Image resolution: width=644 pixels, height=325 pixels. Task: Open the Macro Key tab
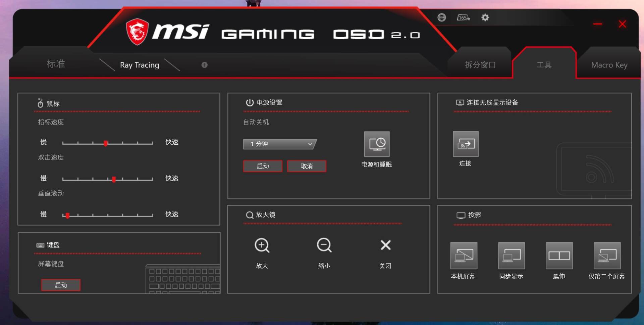[609, 65]
